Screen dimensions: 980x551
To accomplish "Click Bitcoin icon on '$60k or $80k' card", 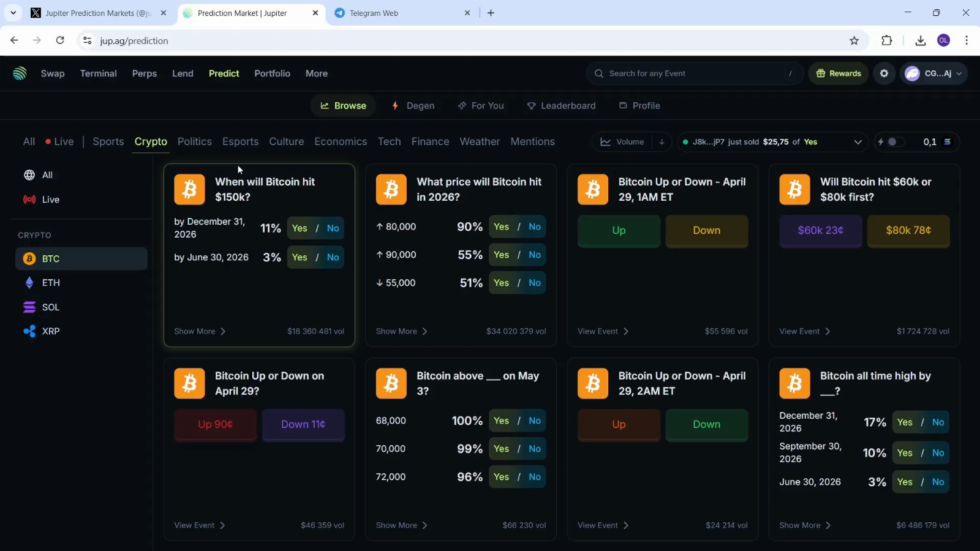I will 794,189.
